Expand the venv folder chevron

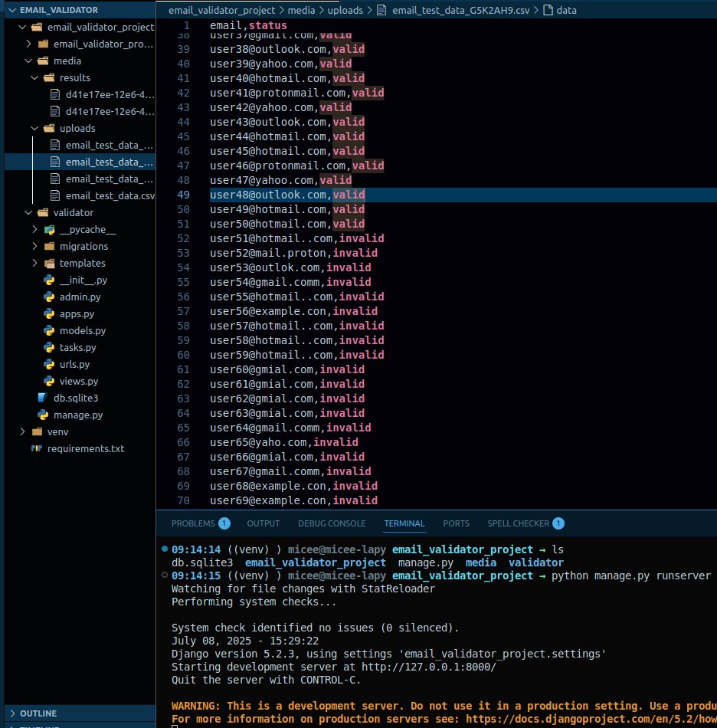tap(23, 431)
